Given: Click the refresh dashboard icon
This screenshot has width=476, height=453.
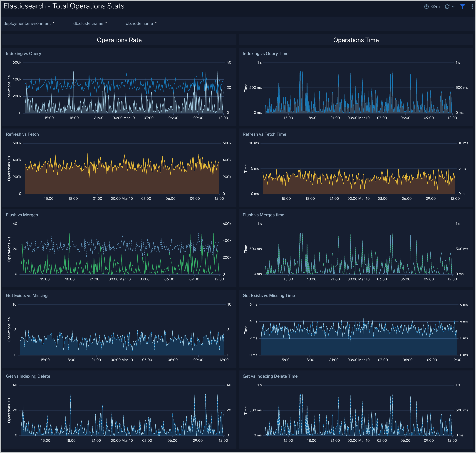Looking at the screenshot, I should tap(447, 7).
